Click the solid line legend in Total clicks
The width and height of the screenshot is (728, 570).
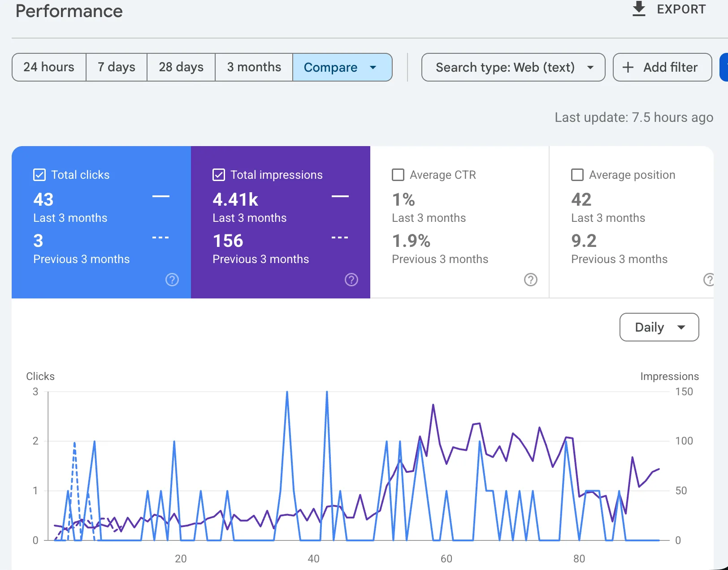(161, 196)
